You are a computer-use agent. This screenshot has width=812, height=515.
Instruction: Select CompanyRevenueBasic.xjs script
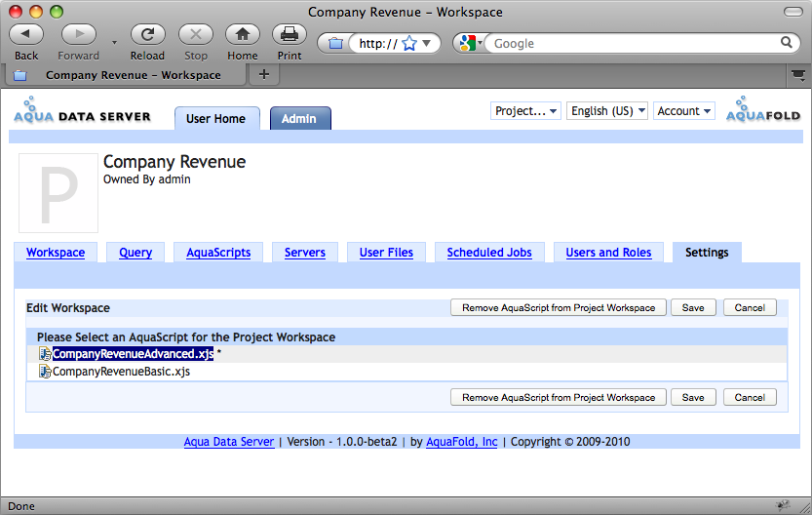(x=121, y=372)
